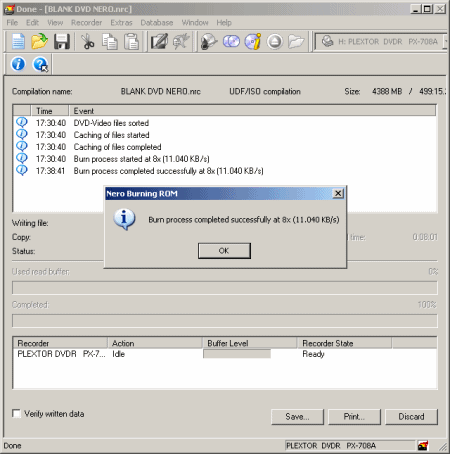The width and height of the screenshot is (450, 454).
Task: Click the Burn compilation icon
Action: pos(209,42)
